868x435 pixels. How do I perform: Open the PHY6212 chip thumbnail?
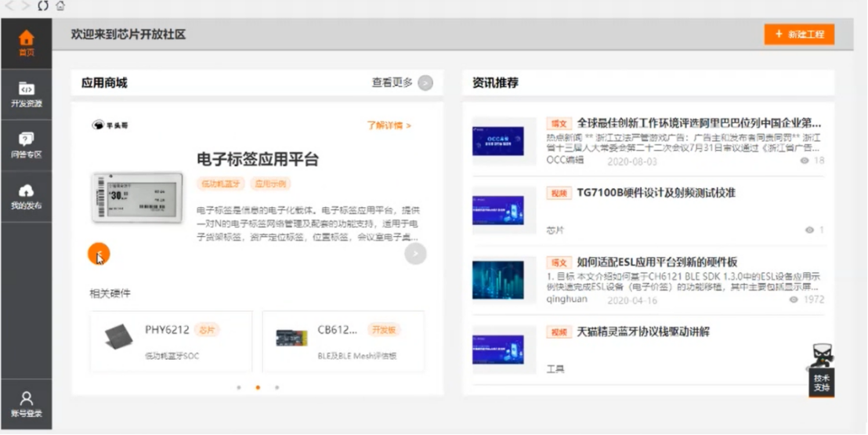[x=118, y=337]
